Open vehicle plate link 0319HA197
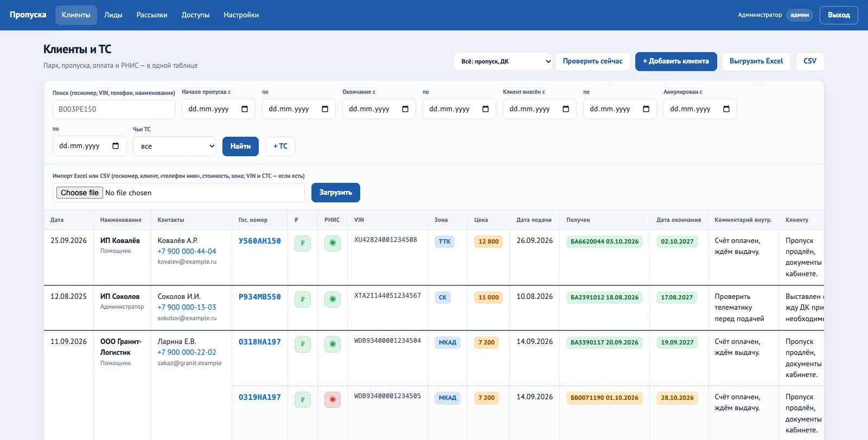 (x=260, y=398)
